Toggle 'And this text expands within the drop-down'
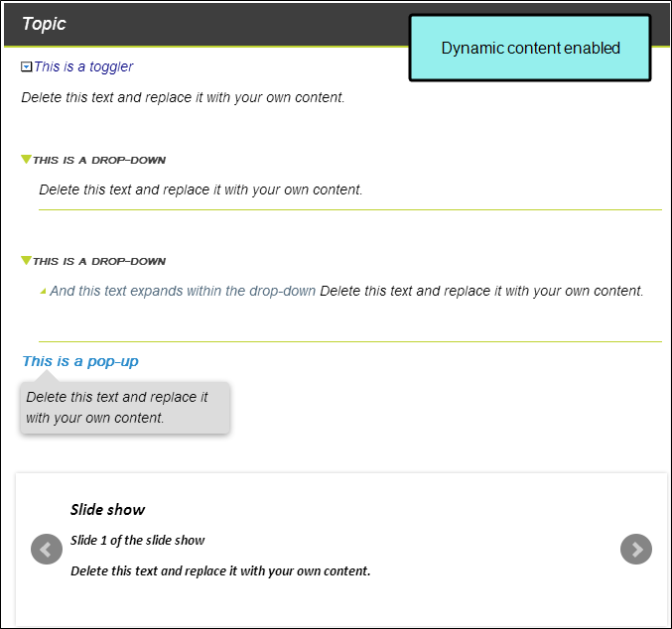Image resolution: width=672 pixels, height=629 pixels. [x=183, y=291]
